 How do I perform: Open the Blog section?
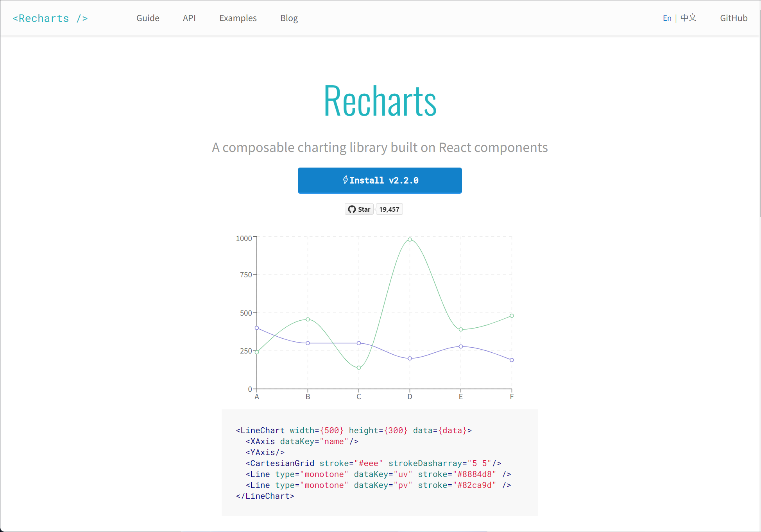pyautogui.click(x=289, y=18)
